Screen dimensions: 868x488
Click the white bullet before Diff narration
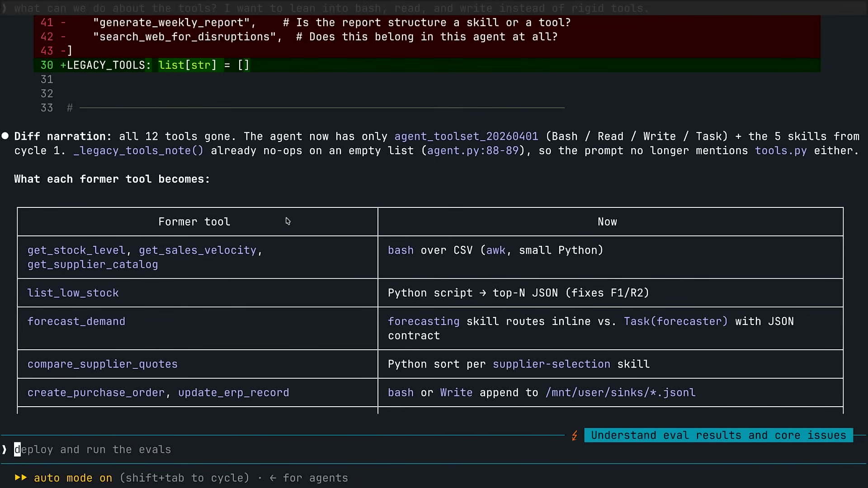click(x=5, y=136)
